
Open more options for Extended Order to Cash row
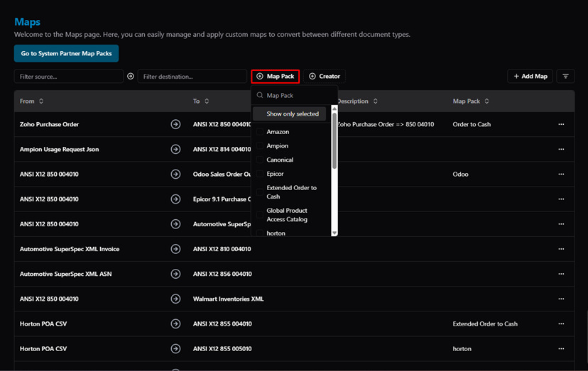tap(561, 323)
